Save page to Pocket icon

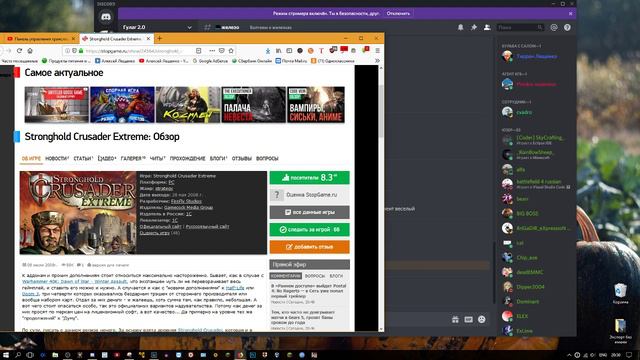(x=222, y=51)
